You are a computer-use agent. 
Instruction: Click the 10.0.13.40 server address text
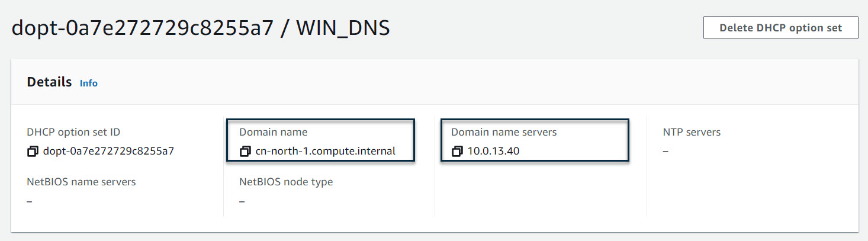(493, 151)
